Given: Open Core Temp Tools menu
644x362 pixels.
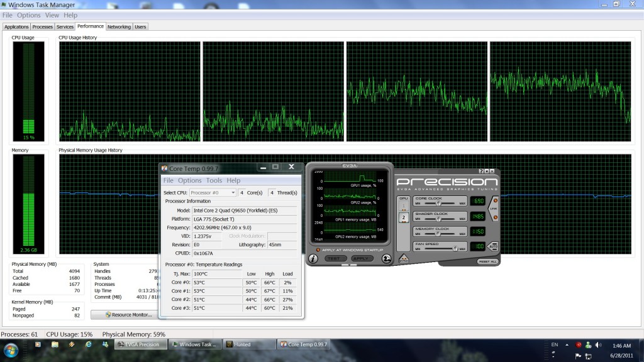Looking at the screenshot, I should pyautogui.click(x=214, y=180).
